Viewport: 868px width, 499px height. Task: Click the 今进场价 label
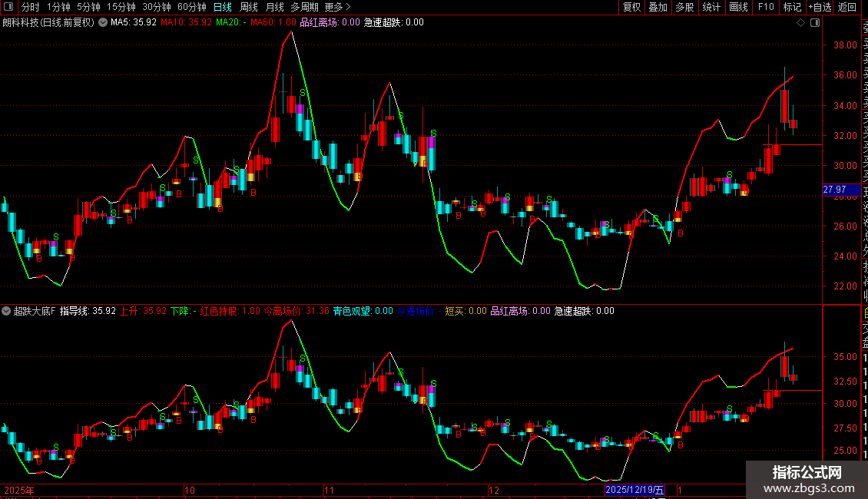click(x=419, y=311)
